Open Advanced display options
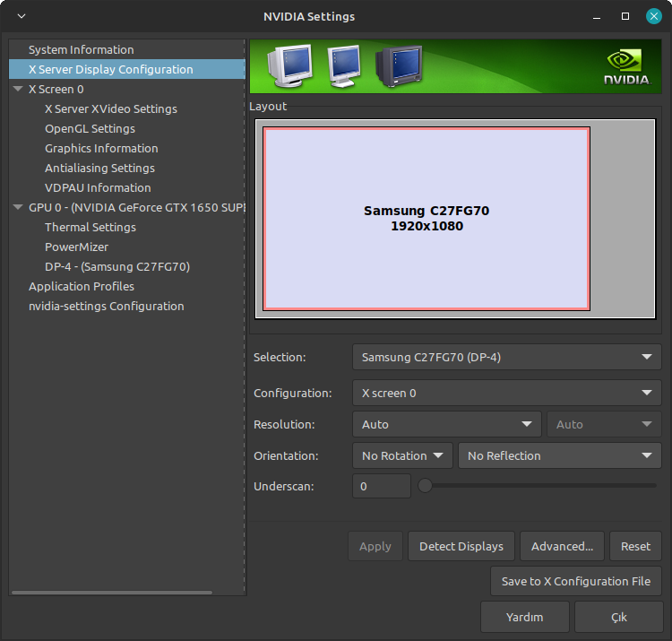 click(x=562, y=546)
